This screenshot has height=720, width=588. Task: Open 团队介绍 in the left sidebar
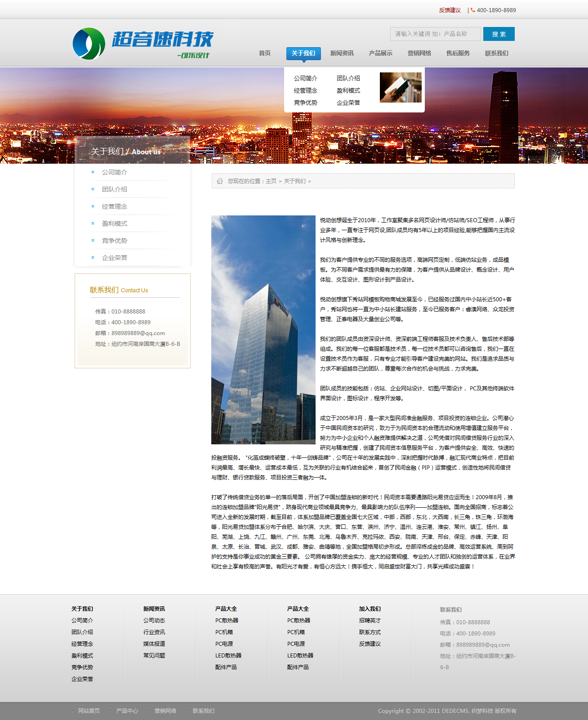coord(115,189)
